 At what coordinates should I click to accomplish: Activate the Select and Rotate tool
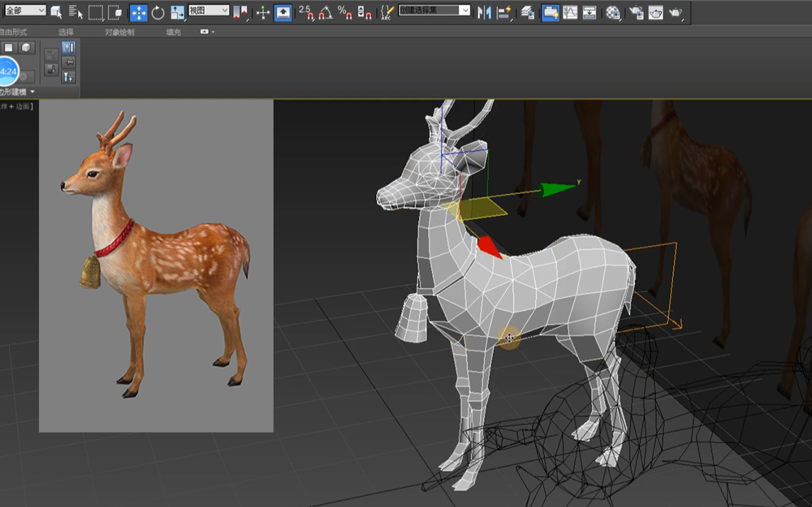click(x=158, y=13)
